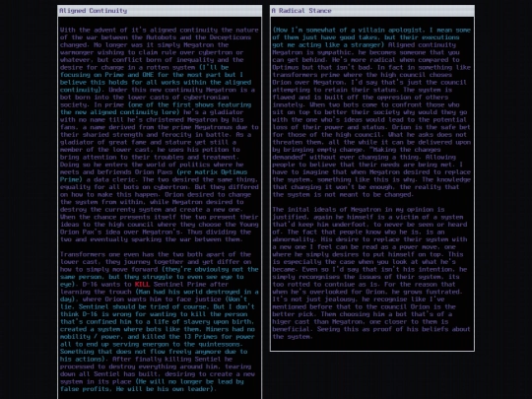The height and width of the screenshot is (399, 532).
Task: Click the text 'Orion Pax's idea over Megatron's'
Action: pos(119,233)
